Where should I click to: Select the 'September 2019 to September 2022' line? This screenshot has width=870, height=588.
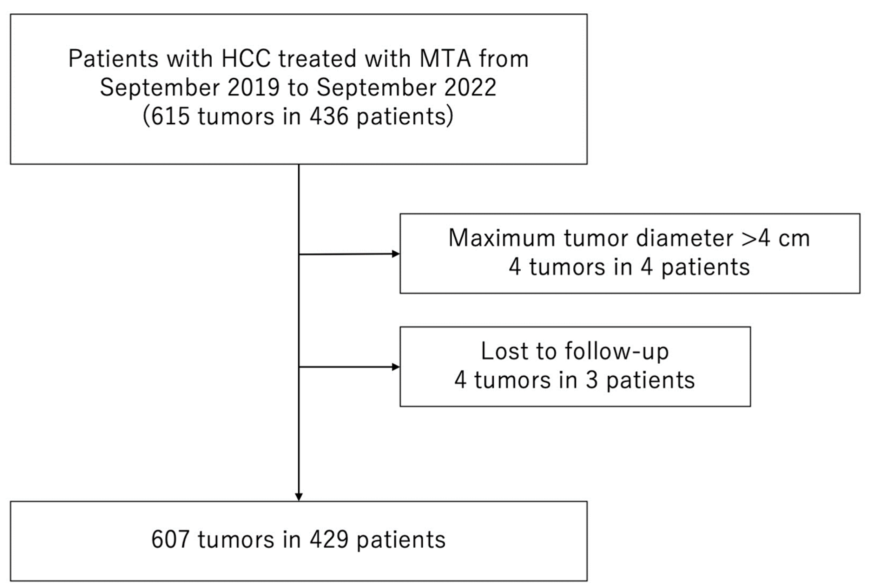[298, 87]
